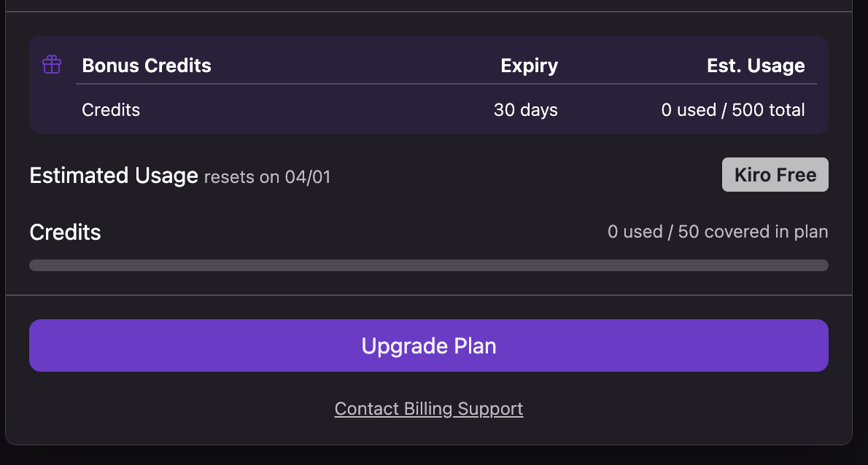Click the Credits label above the progress bar
This screenshot has width=868, height=465.
65,232
